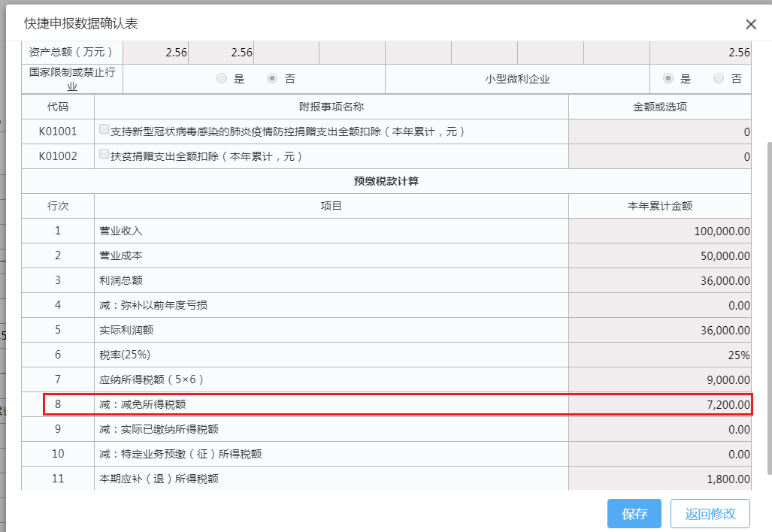勾选K01001疫情防控捐赠支出全额扣除复选框

point(103,128)
